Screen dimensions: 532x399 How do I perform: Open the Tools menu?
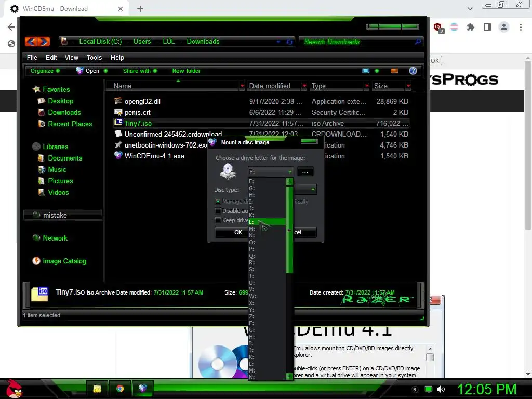pyautogui.click(x=95, y=57)
